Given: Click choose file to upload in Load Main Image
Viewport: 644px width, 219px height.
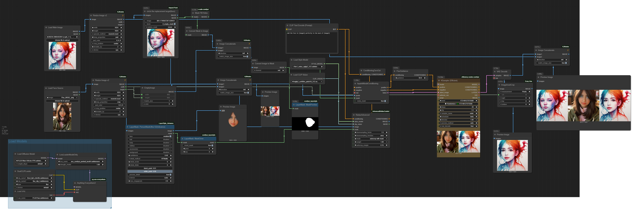Looking at the screenshot, I should point(62,40).
